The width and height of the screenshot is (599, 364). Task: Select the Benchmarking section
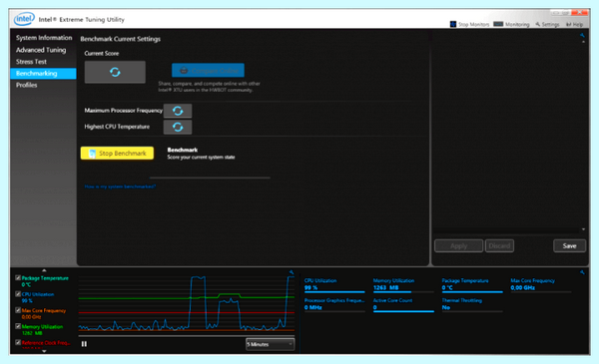pyautogui.click(x=43, y=73)
